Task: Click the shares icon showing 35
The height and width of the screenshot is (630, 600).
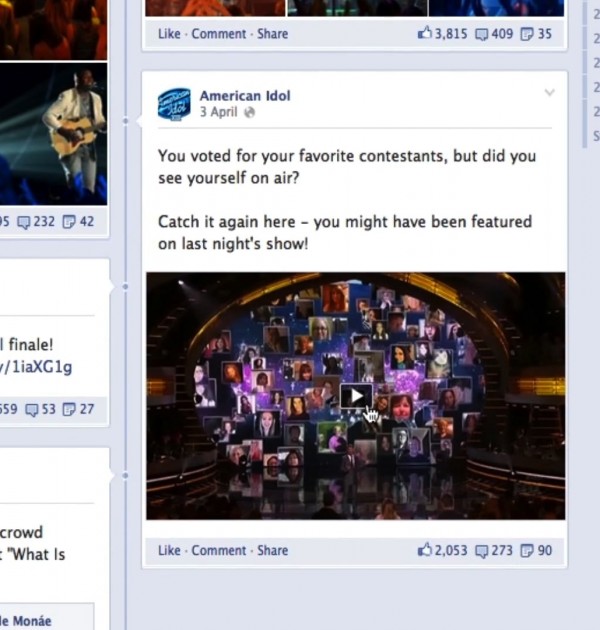Action: coord(526,34)
